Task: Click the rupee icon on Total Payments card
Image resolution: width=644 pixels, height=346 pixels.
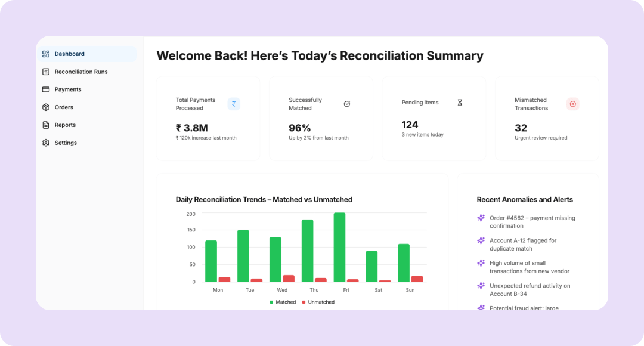Action: [234, 104]
